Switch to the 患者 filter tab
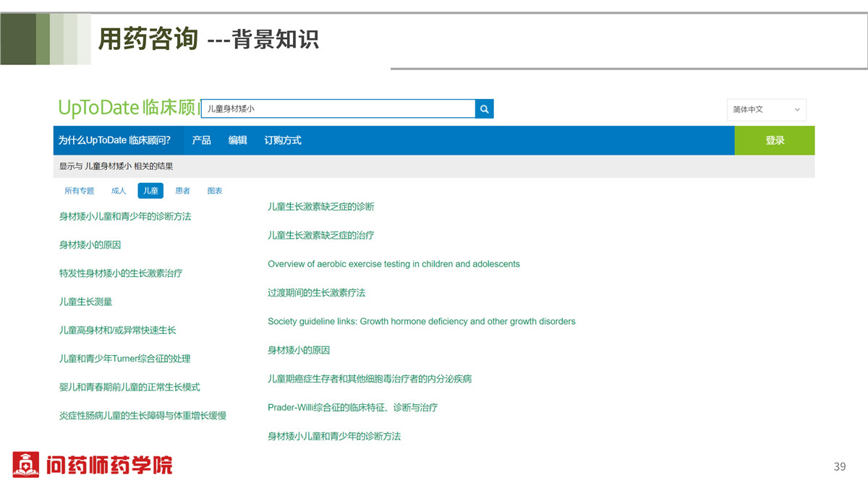Viewport: 868px width, 488px height. (x=183, y=191)
